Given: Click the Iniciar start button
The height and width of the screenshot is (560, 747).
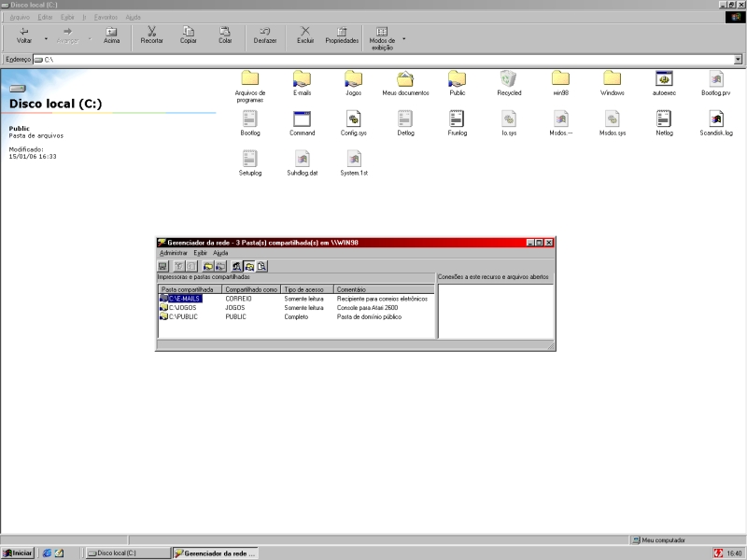Looking at the screenshot, I should pos(18,553).
